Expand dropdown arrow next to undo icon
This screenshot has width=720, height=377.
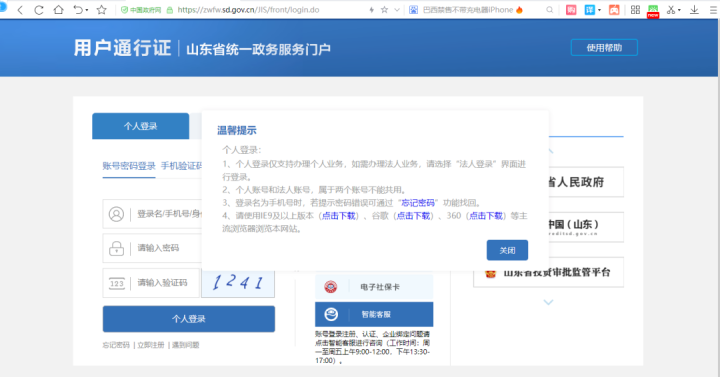click(x=87, y=10)
